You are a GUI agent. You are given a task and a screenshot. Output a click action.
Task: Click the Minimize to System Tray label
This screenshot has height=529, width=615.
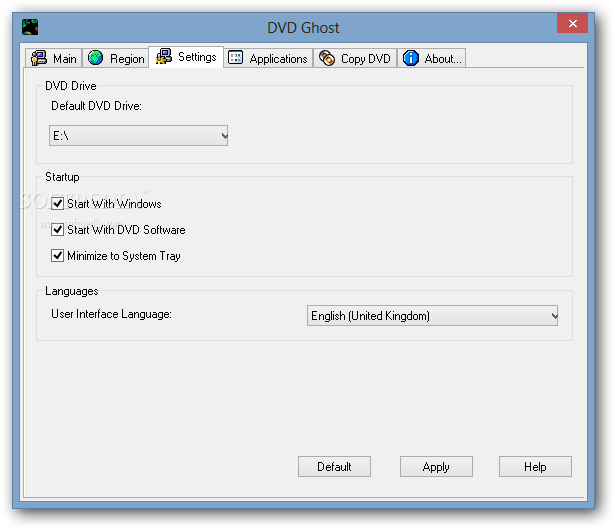(x=124, y=256)
